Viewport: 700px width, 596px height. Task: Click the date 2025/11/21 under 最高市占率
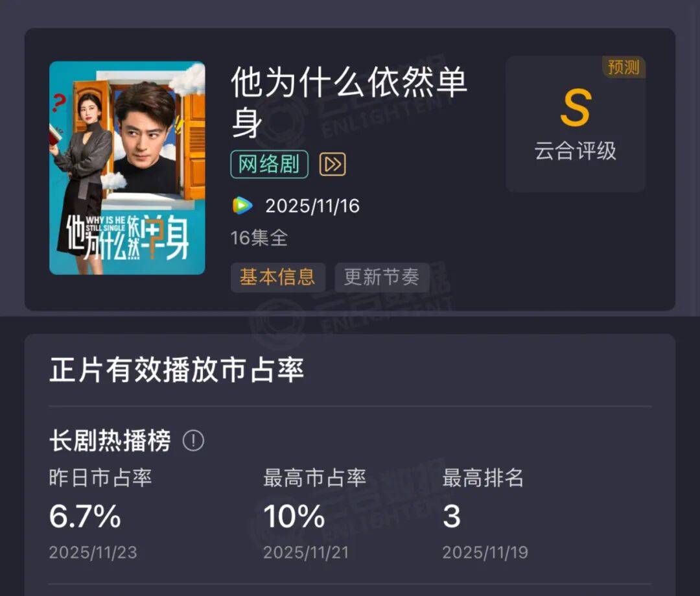click(x=307, y=553)
